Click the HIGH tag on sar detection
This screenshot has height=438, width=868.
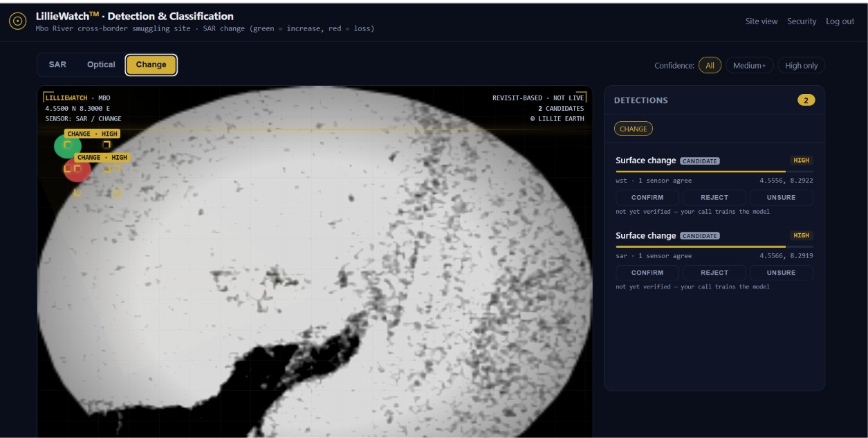coord(802,235)
